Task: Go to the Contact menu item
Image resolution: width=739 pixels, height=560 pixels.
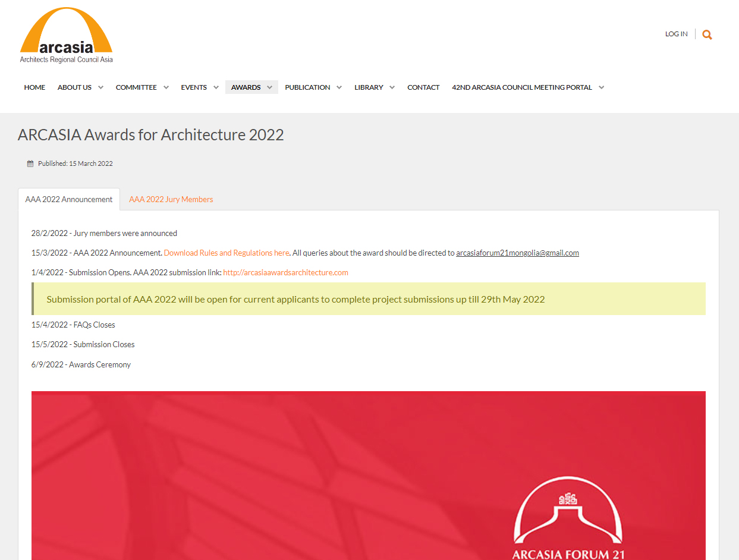Action: (x=423, y=87)
